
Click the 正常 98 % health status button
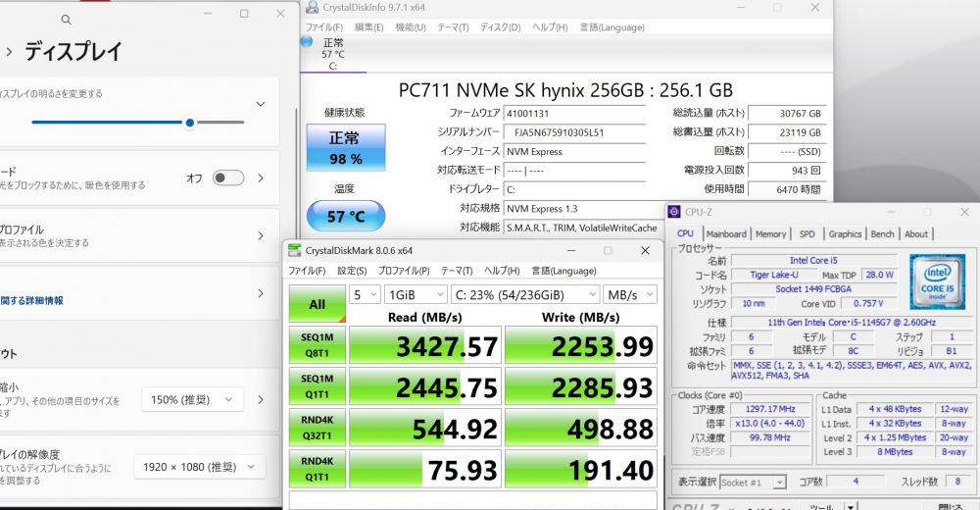346,148
